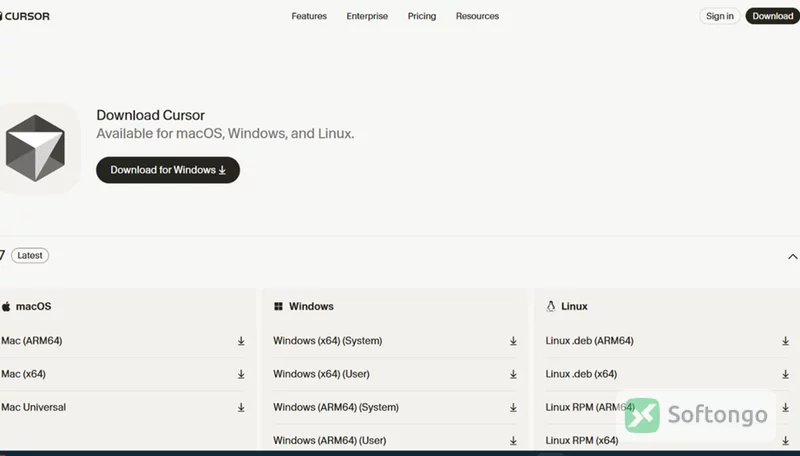The image size is (800, 456).
Task: Download Linux .deb (ARM64) arrow icon
Action: pyautogui.click(x=786, y=341)
